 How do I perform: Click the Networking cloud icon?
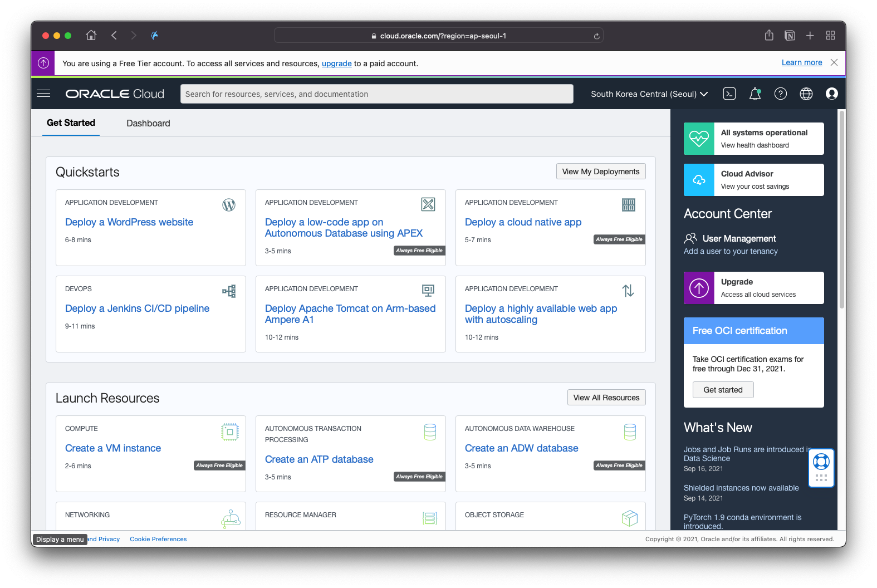click(231, 518)
